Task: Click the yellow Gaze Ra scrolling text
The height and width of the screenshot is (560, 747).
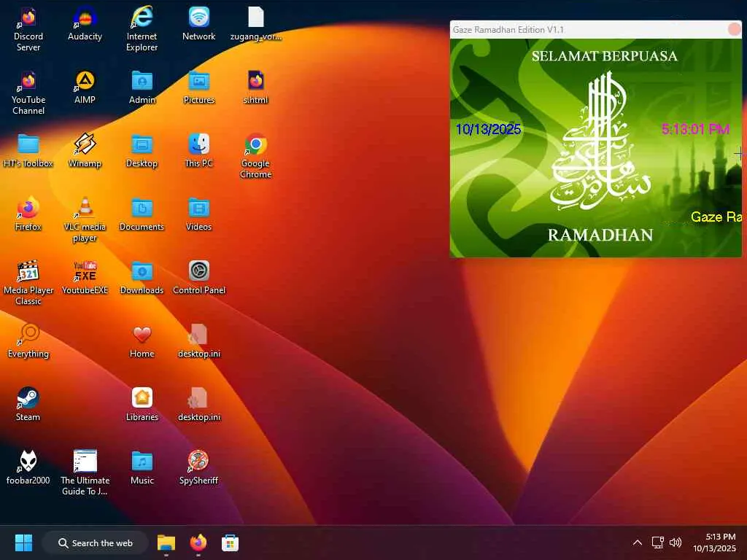Action: (716, 217)
